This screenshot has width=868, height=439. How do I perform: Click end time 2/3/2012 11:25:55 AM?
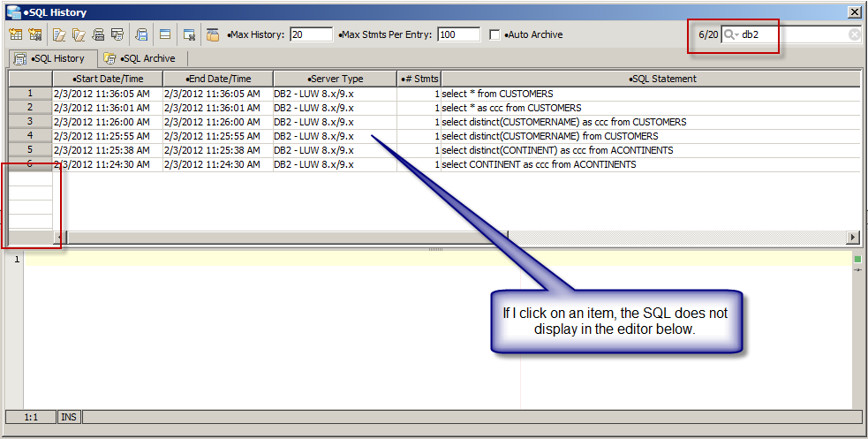212,136
